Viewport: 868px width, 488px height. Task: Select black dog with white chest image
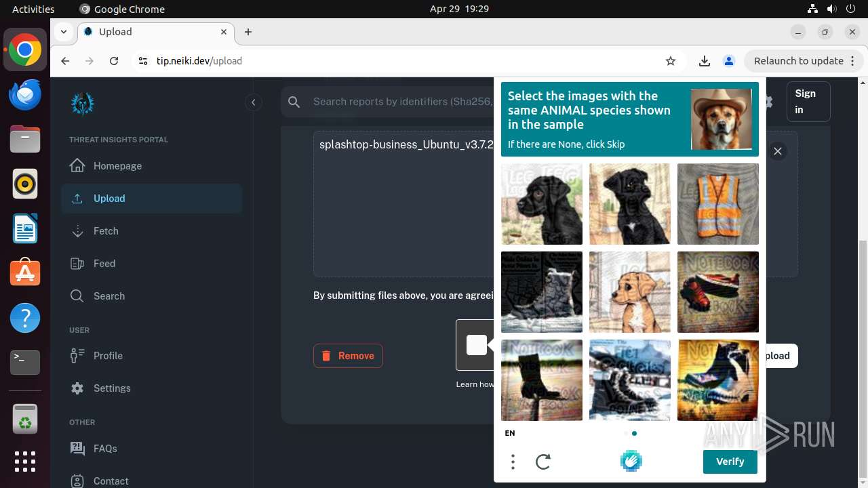(630, 204)
